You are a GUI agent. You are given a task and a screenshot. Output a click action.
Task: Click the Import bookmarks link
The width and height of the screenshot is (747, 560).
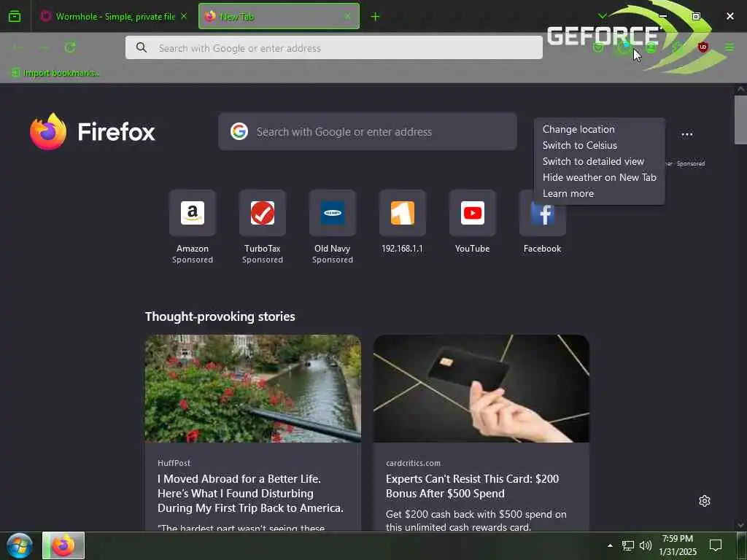pyautogui.click(x=55, y=73)
